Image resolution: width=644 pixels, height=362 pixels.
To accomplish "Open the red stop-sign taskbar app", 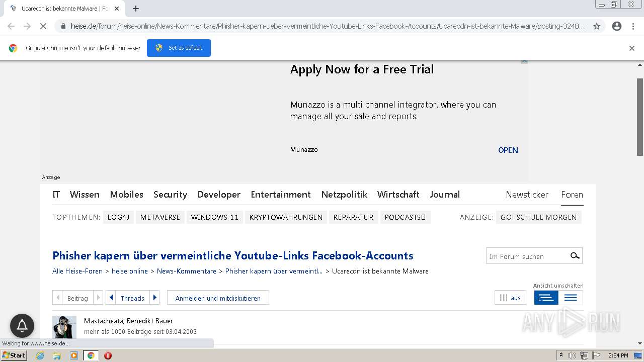I will (x=108, y=355).
